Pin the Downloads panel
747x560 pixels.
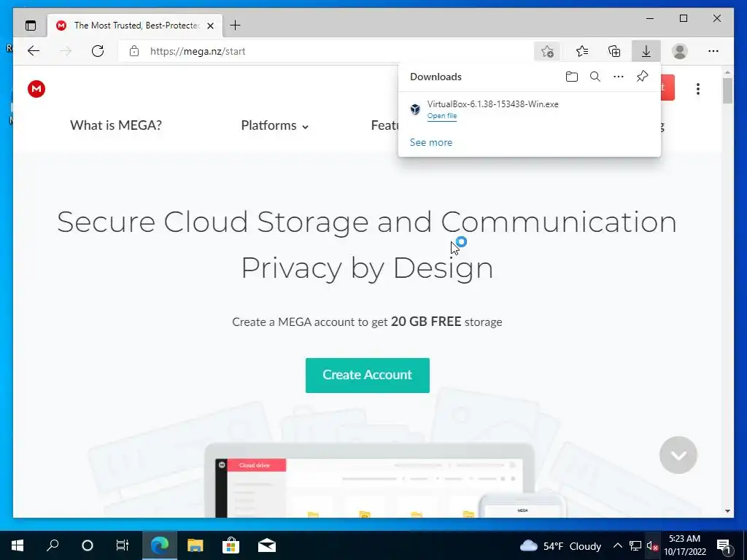[x=642, y=76]
